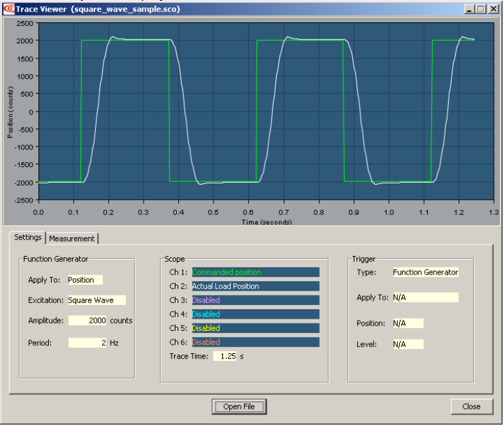The image size is (504, 426).
Task: Click the Trigger Apply To N/A field
Action: pos(426,298)
